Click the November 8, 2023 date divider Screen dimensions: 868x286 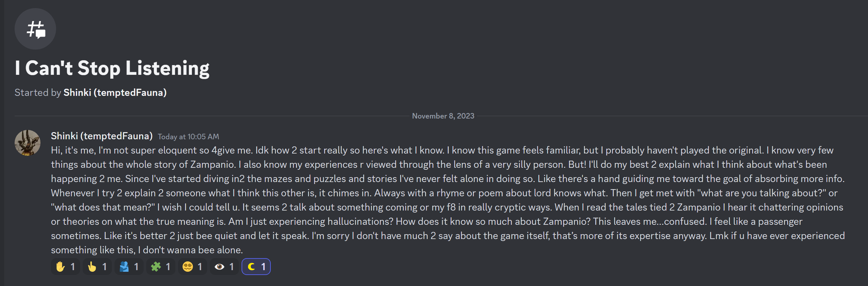point(443,116)
